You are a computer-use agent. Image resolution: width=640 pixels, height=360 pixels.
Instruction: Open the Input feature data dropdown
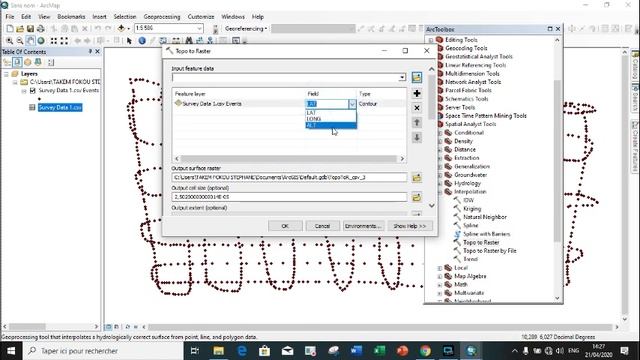click(x=402, y=77)
